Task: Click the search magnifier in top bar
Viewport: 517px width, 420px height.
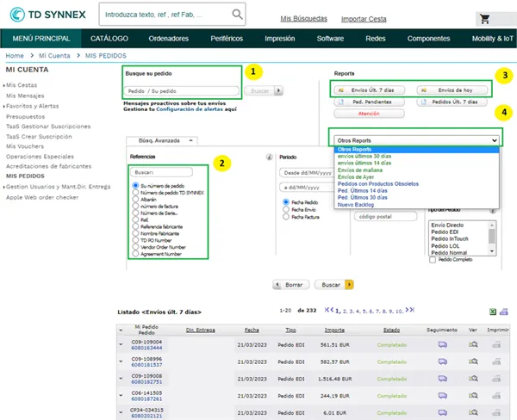Action: coord(237,15)
